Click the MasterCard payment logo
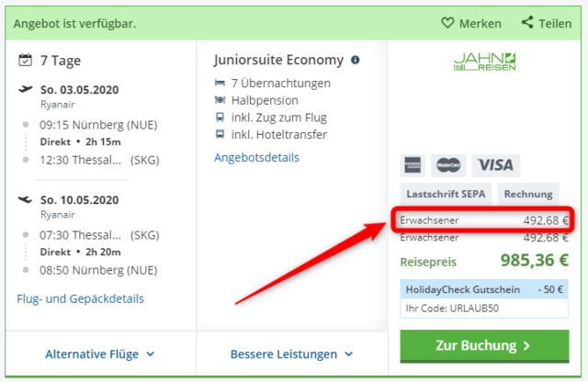Viewport: 588px width, 382px height. 448,165
